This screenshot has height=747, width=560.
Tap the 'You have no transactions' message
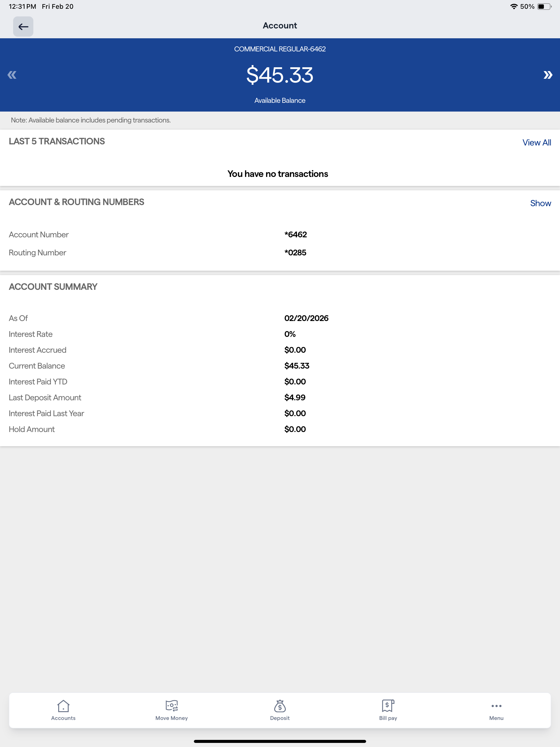278,174
